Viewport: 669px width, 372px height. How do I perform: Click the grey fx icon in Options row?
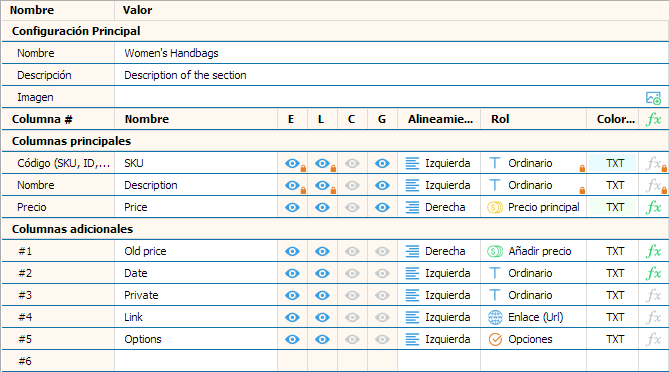coord(653,339)
